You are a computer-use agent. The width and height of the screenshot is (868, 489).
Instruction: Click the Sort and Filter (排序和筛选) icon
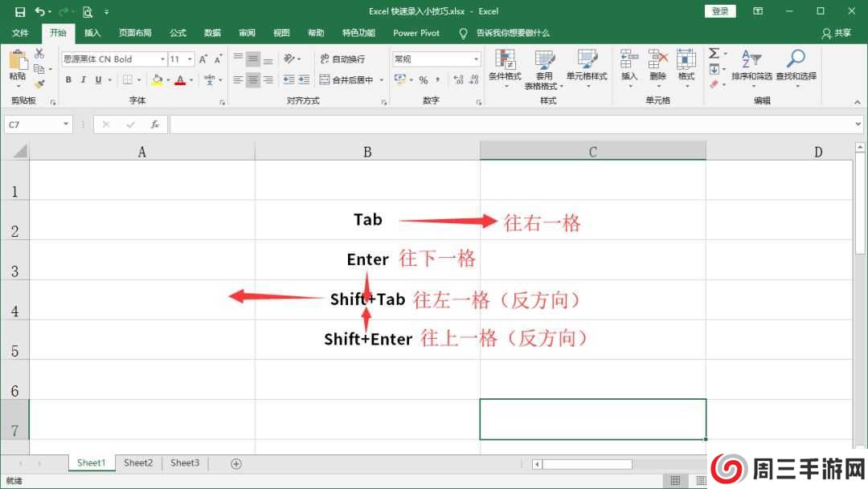pyautogui.click(x=751, y=61)
